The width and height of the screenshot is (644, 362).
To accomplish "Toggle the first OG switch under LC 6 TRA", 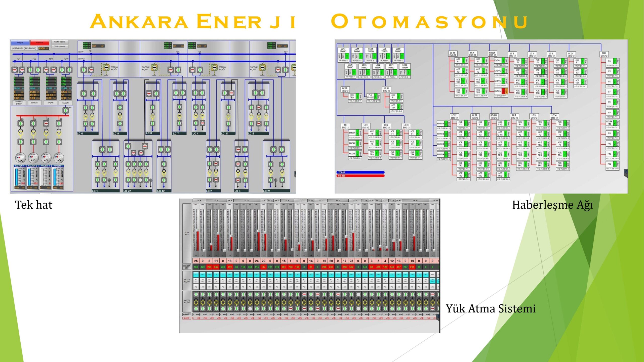I will [x=196, y=275].
